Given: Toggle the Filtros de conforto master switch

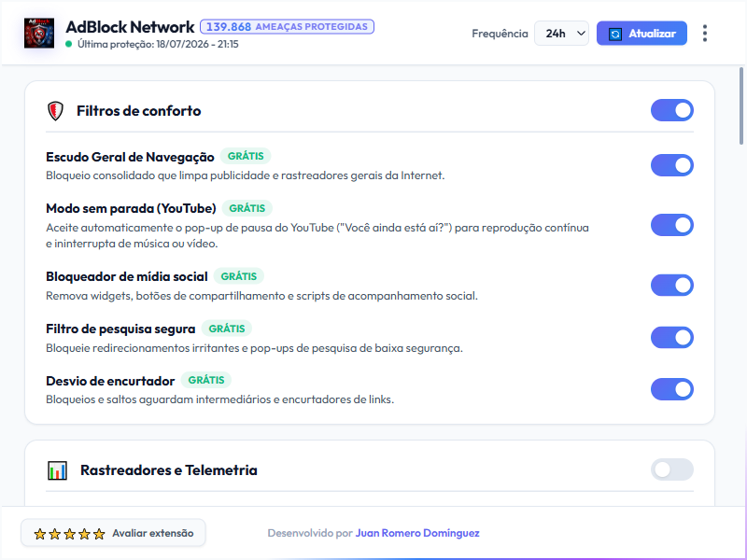Looking at the screenshot, I should coord(671,110).
